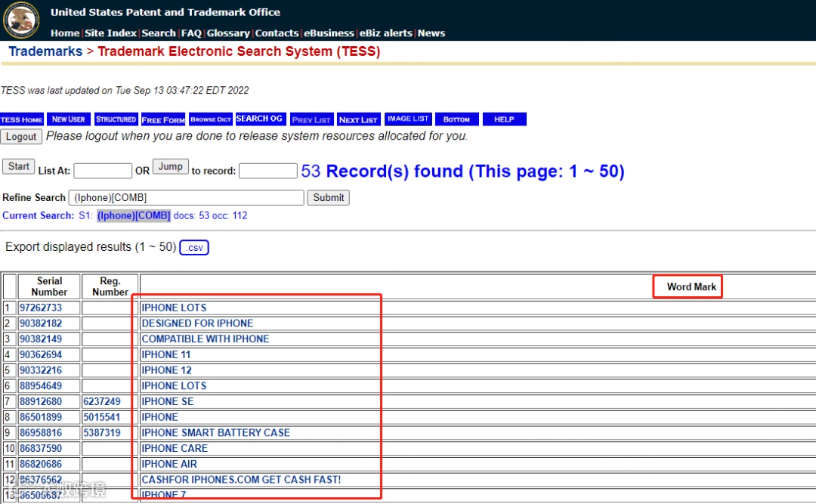This screenshot has width=816, height=504.
Task: Open serial number 97262733
Action: (x=41, y=308)
